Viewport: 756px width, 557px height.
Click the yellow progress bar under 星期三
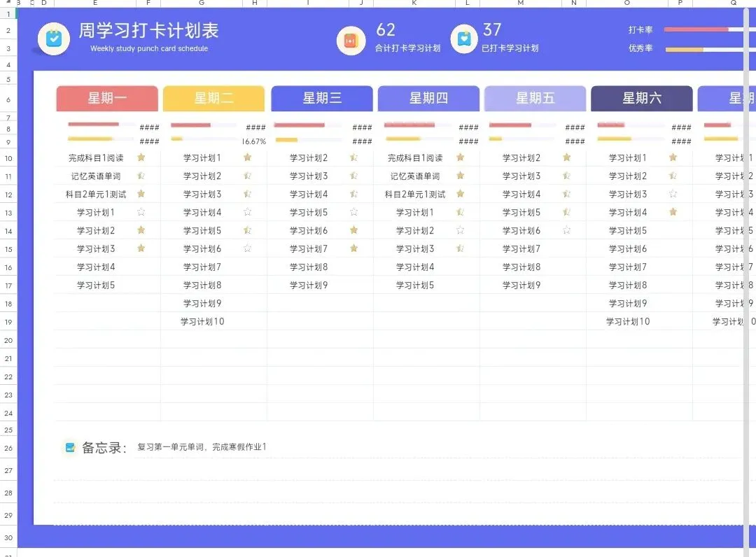coord(286,140)
